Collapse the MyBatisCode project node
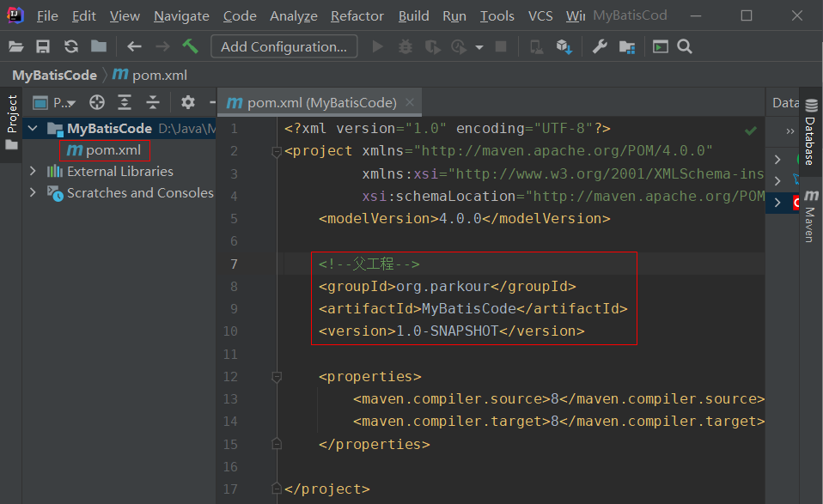823x504 pixels. [33, 129]
